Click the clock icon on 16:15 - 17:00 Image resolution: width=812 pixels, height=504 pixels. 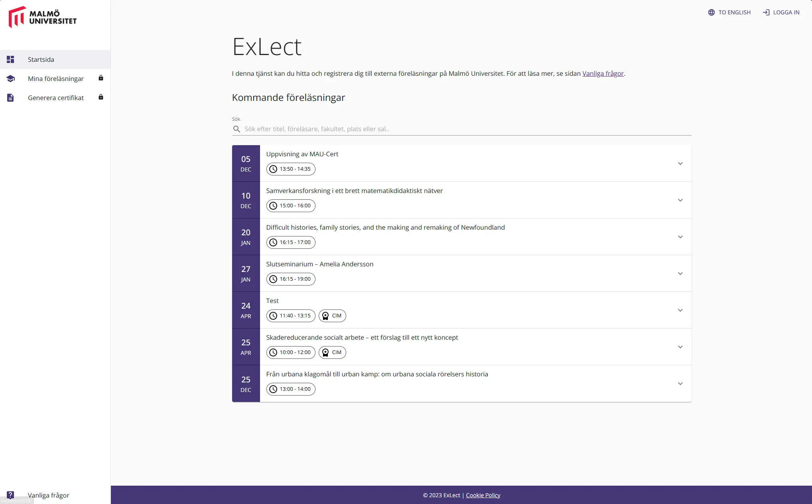point(273,242)
